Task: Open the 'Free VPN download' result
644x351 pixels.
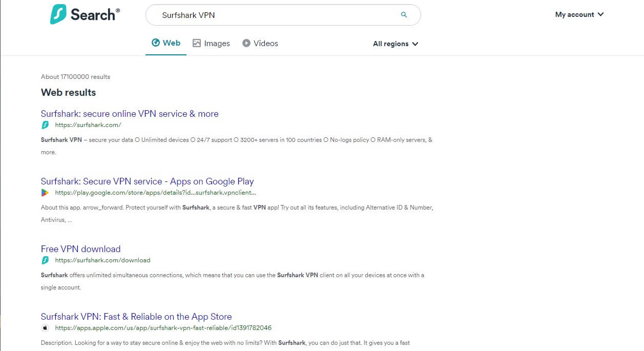Action: [80, 249]
